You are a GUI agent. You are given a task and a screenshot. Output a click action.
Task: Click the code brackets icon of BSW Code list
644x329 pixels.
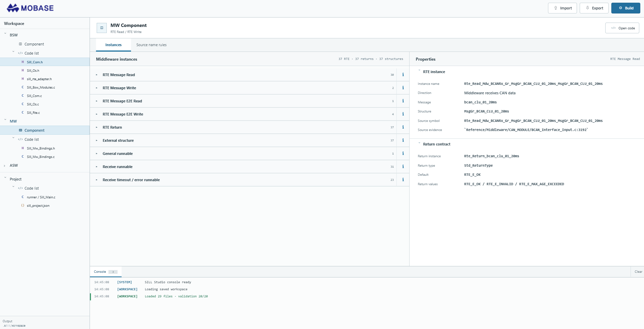click(21, 53)
